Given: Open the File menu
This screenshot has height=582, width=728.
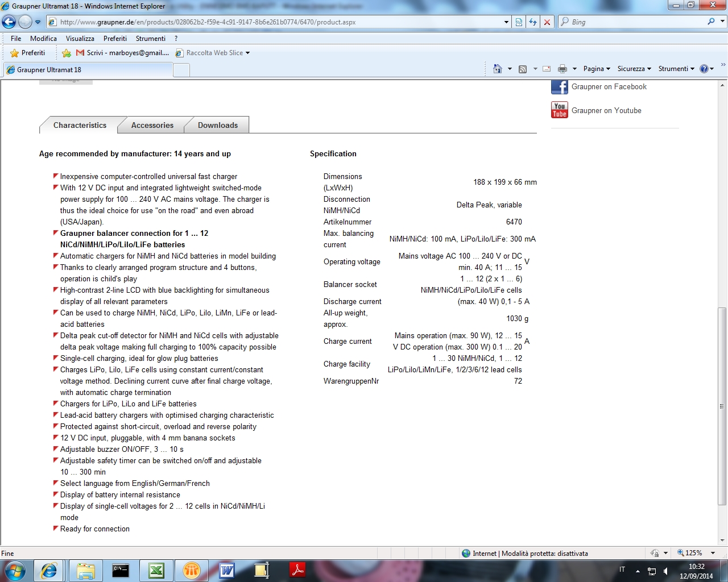Looking at the screenshot, I should 16,39.
